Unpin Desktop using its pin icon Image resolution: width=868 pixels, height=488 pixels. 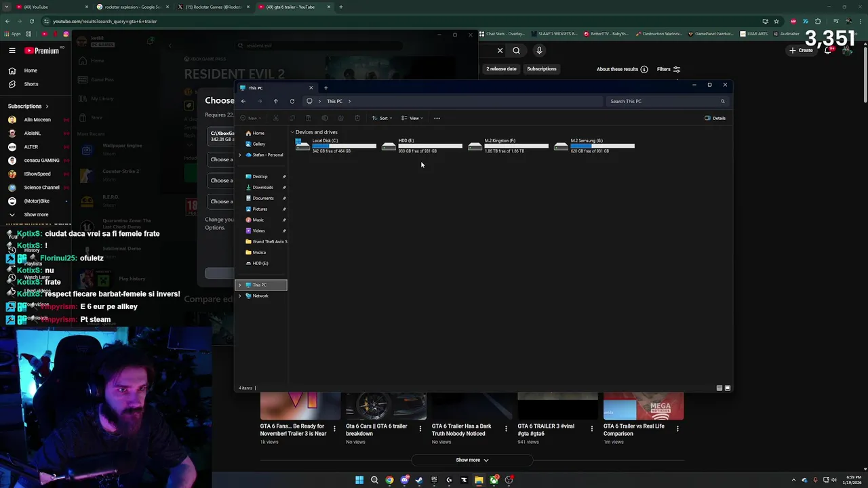[x=284, y=176]
